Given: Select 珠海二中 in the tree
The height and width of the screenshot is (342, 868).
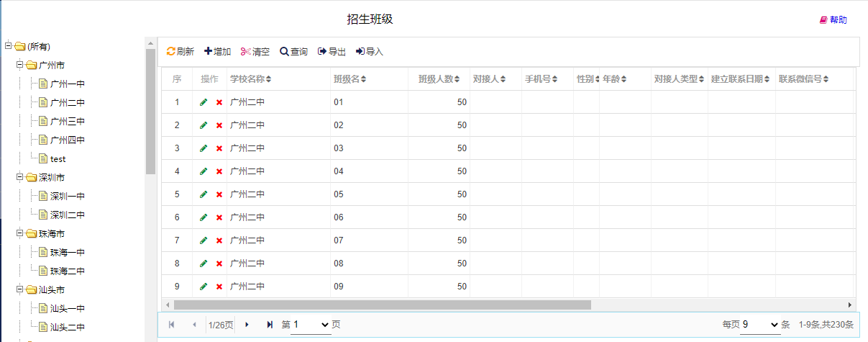Looking at the screenshot, I should click(x=68, y=271).
